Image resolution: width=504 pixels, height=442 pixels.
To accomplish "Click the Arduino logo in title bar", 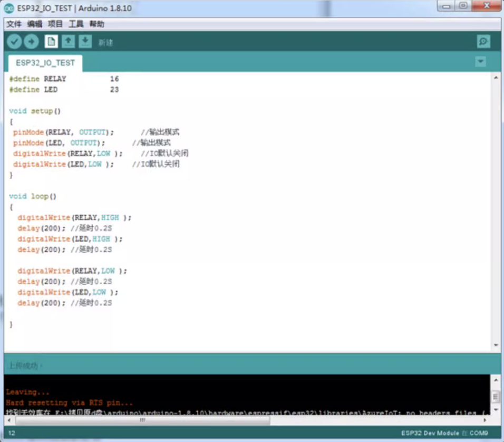I will pyautogui.click(x=9, y=8).
